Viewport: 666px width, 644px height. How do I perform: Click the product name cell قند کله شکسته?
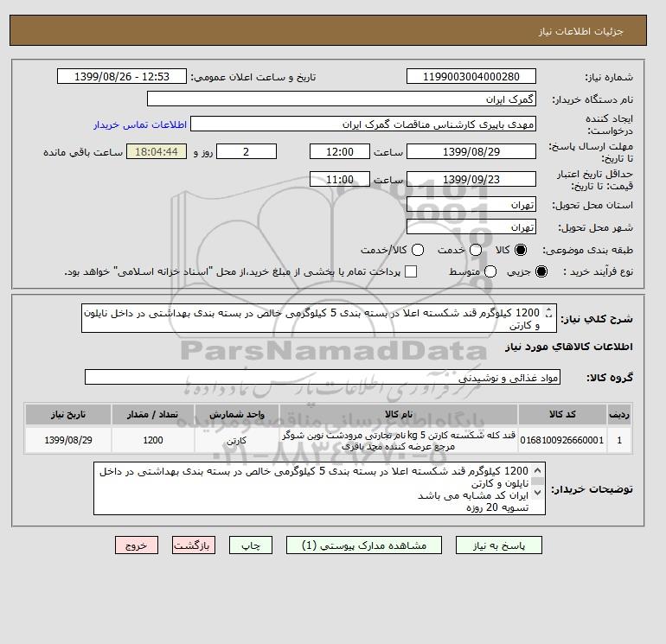[x=399, y=441]
